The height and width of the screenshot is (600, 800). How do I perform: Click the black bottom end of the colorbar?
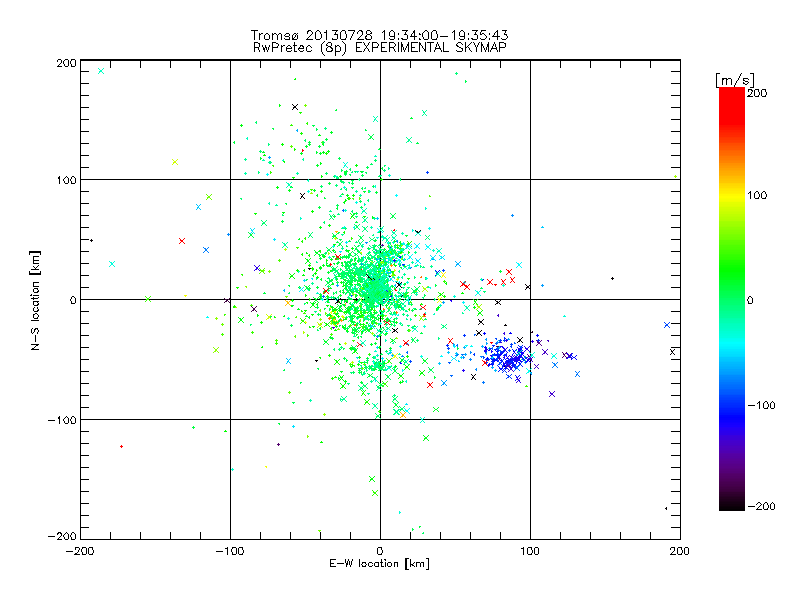coord(732,503)
